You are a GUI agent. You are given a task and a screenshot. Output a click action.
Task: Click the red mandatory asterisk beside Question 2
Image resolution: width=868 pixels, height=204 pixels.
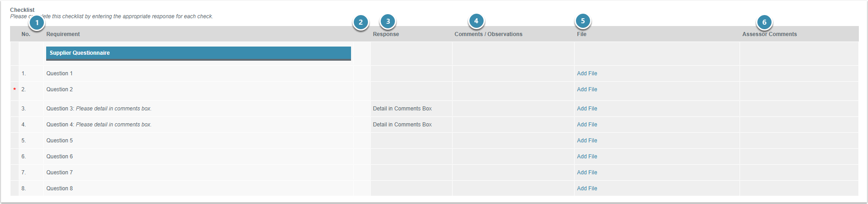[15, 90]
